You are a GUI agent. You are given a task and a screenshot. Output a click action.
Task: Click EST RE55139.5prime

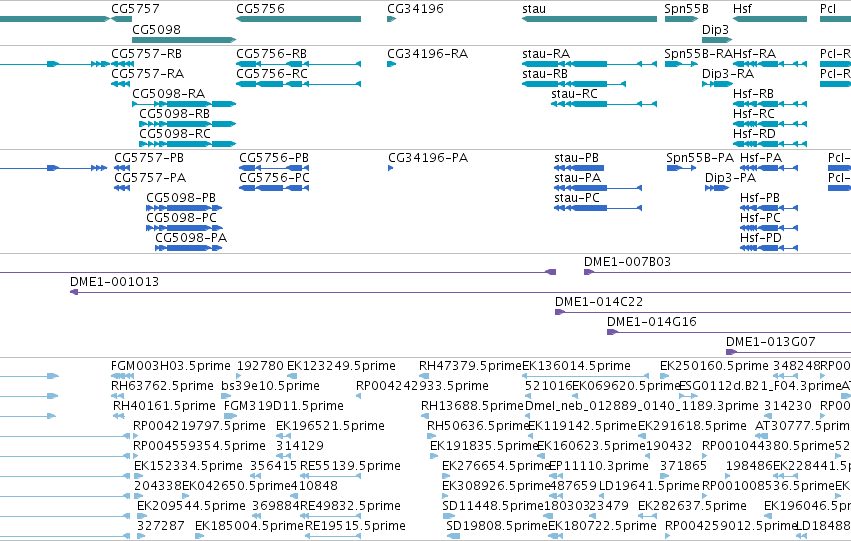[x=351, y=466]
